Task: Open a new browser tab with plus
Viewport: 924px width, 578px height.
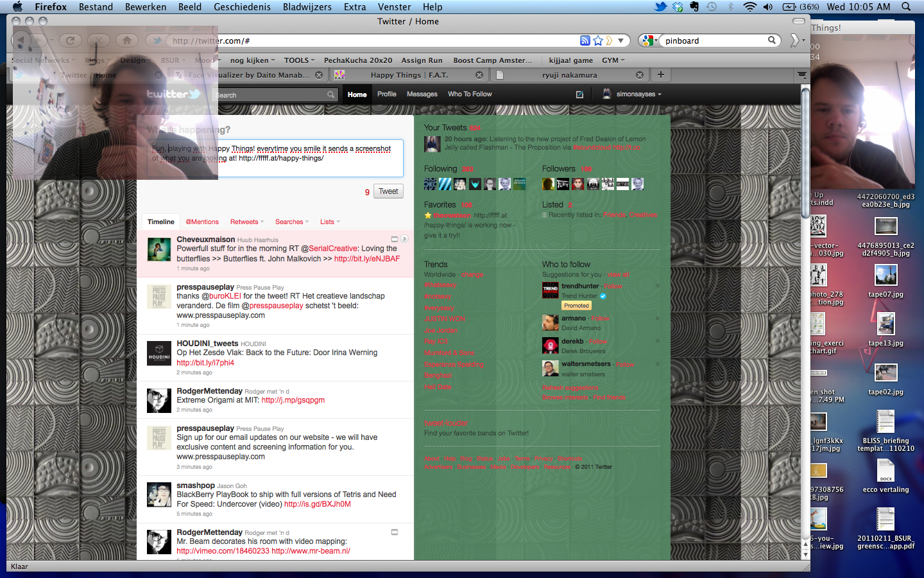Action: 660,74
